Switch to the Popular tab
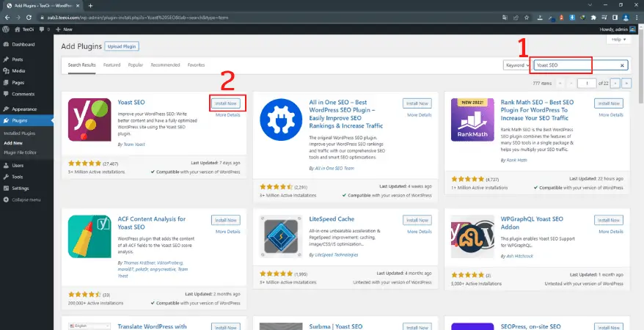Image resolution: width=644 pixels, height=330 pixels. tap(136, 65)
